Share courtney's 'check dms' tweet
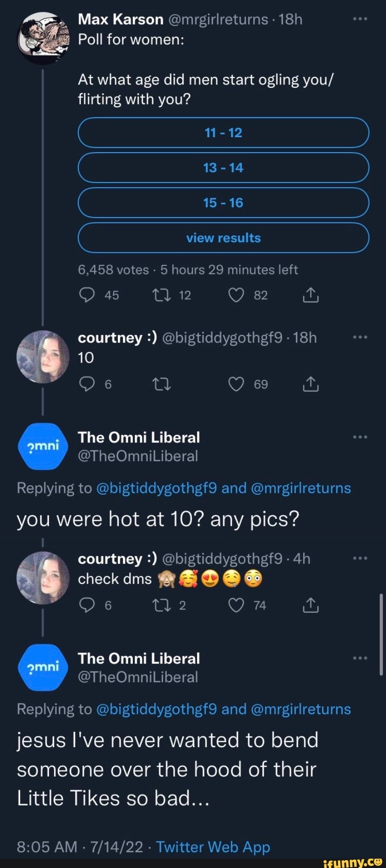 310,605
